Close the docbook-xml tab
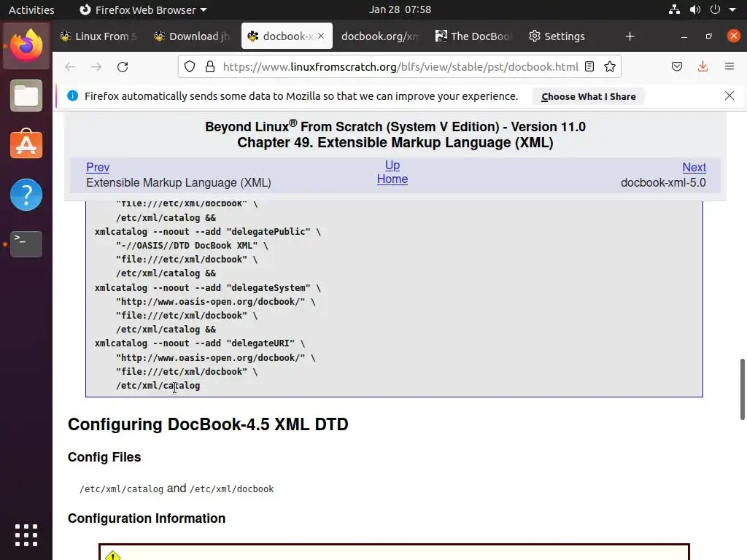The width and height of the screenshot is (747, 560). coord(321,36)
